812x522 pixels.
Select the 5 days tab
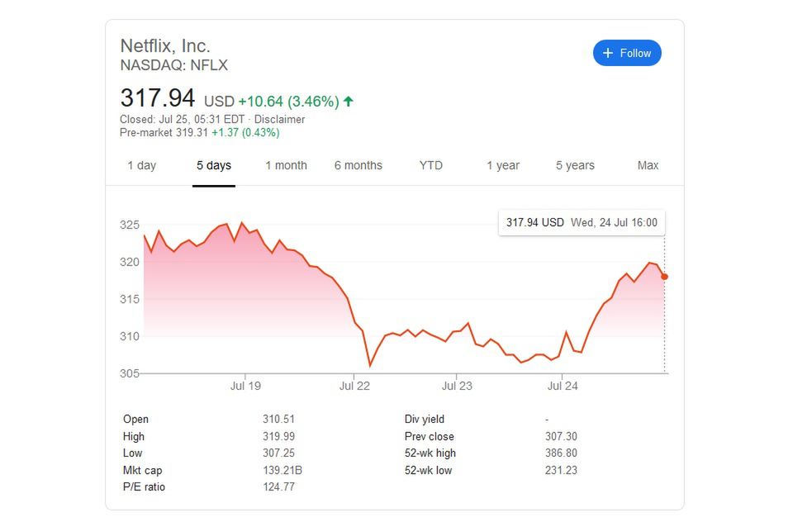(x=214, y=165)
